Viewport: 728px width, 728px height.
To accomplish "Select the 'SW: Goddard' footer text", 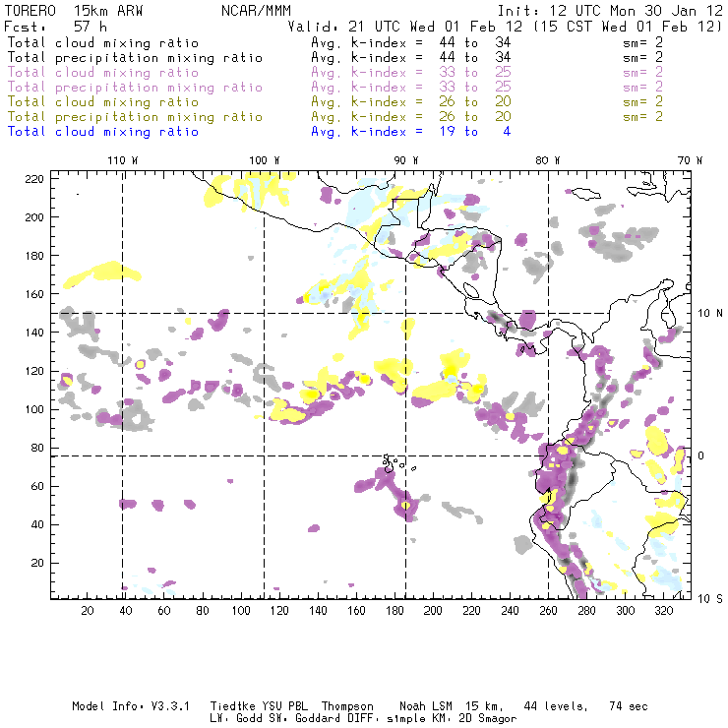I will click(307, 718).
